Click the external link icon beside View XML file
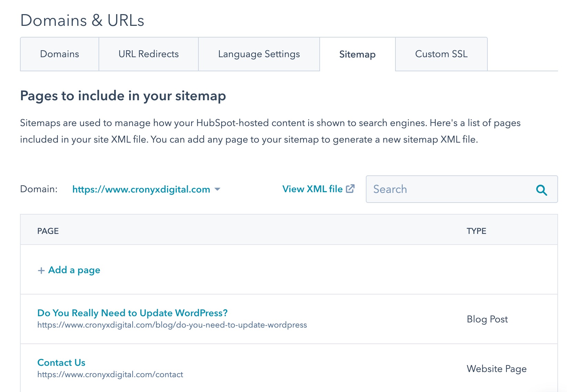This screenshot has height=392, width=567. click(350, 189)
